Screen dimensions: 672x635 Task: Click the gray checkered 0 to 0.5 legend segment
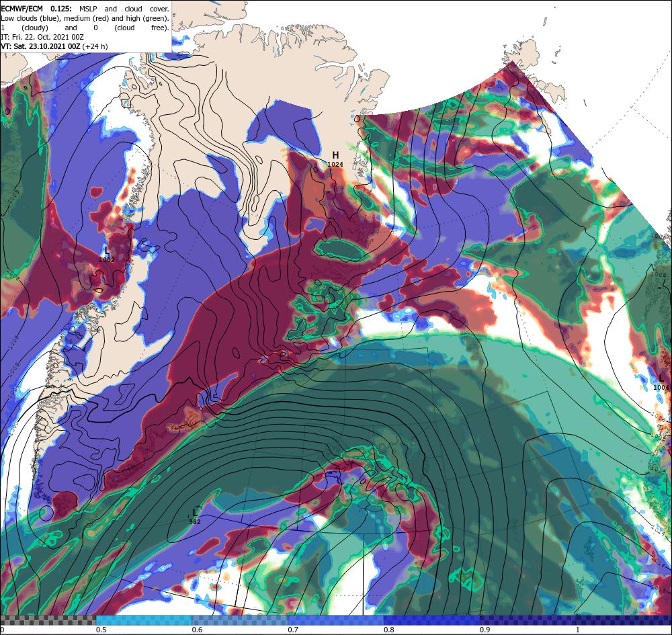click(x=48, y=620)
